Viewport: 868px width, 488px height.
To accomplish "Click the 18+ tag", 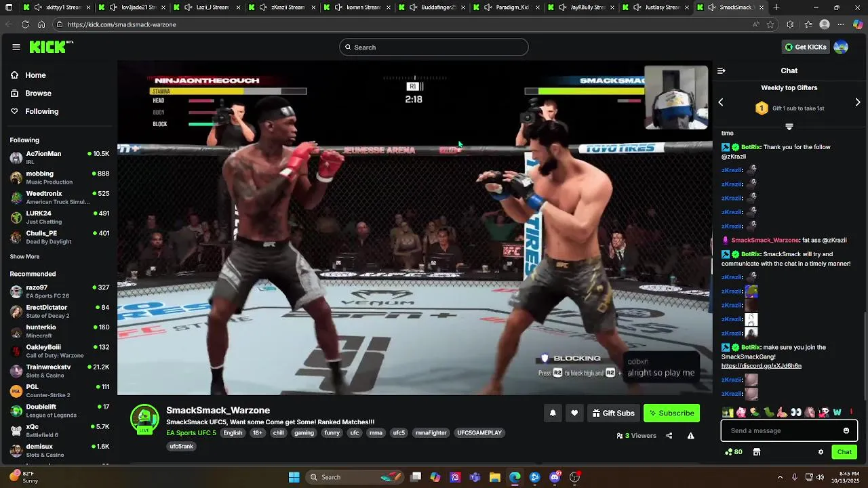I will pos(258,433).
